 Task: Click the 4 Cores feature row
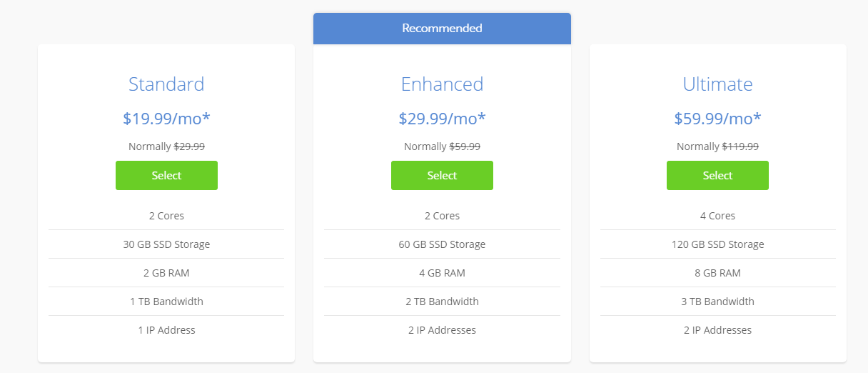coord(717,216)
